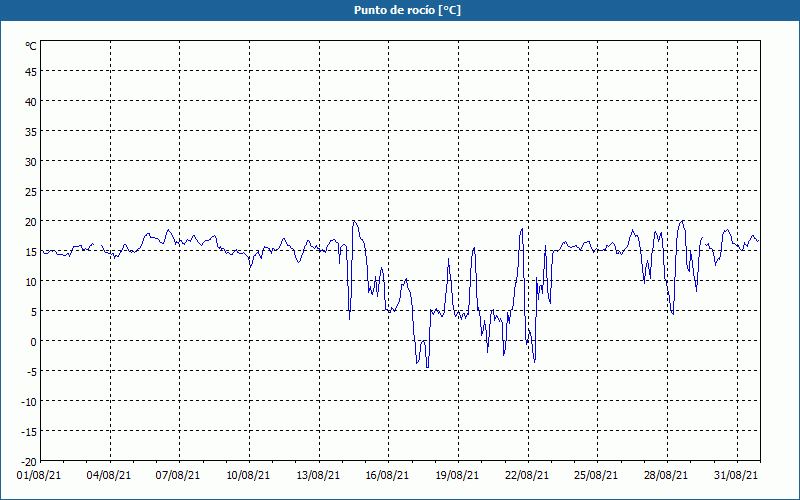Screen dimensions: 800x500
Task: Select the -10 value on the temperature axis
Action: pos(29,402)
